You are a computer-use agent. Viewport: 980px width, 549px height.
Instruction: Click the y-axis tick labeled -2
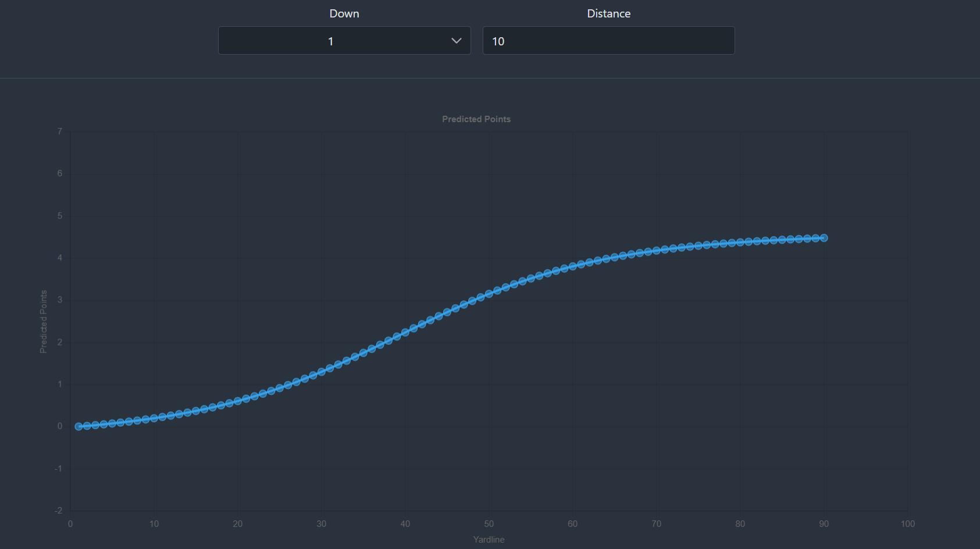[x=58, y=511]
